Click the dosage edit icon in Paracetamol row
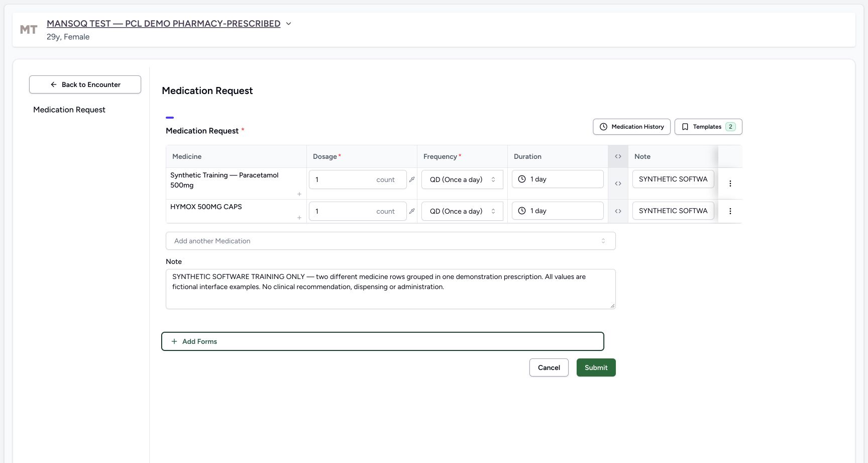Image resolution: width=868 pixels, height=463 pixels. click(x=412, y=179)
